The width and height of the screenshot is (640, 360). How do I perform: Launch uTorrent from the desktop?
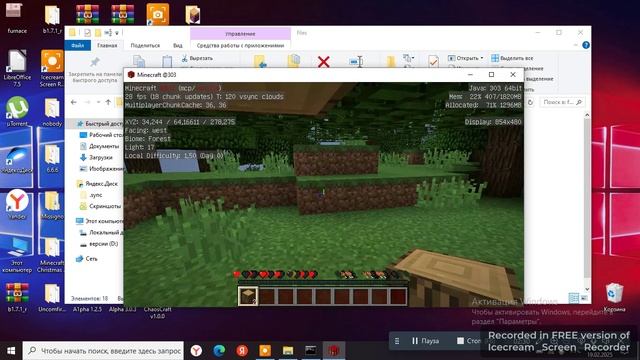(x=17, y=111)
